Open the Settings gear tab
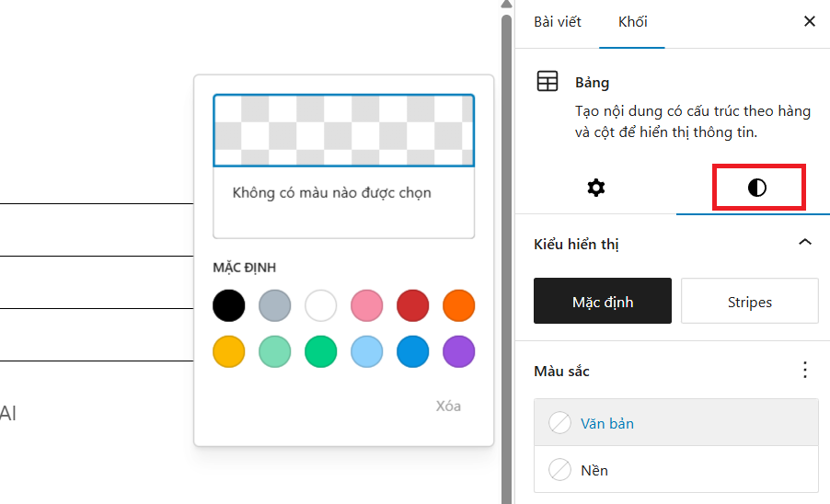Screen dimensions: 830x504 tap(595, 189)
